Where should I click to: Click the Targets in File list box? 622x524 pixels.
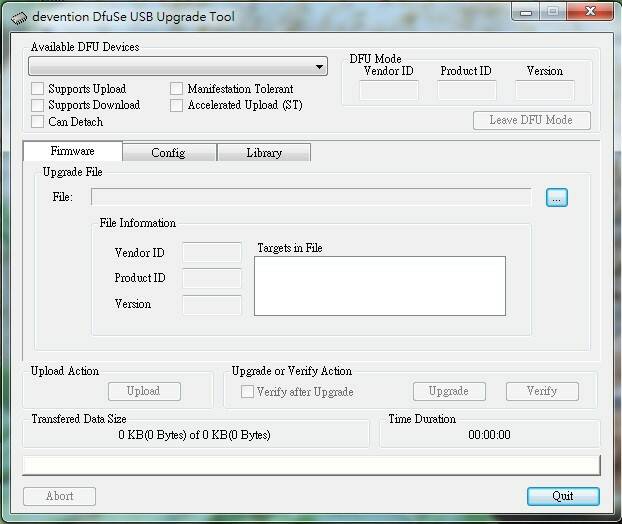(380, 286)
